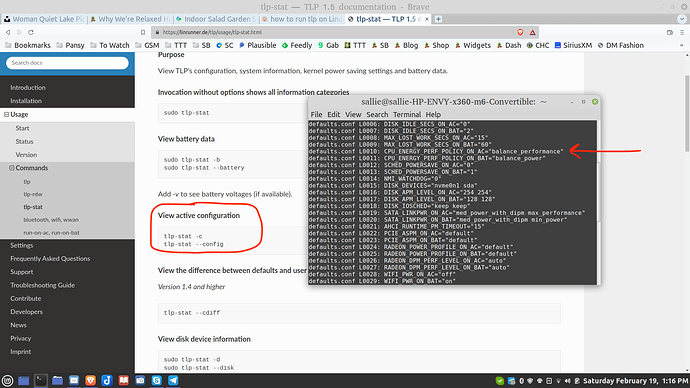This screenshot has width=690, height=388.
Task: Open the mail client taskbar icon
Action: [x=74, y=381]
